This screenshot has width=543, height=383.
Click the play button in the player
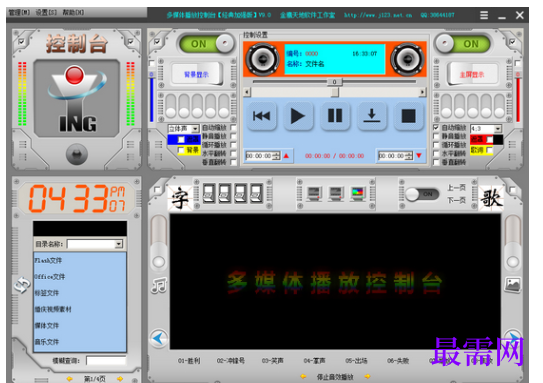click(x=297, y=116)
